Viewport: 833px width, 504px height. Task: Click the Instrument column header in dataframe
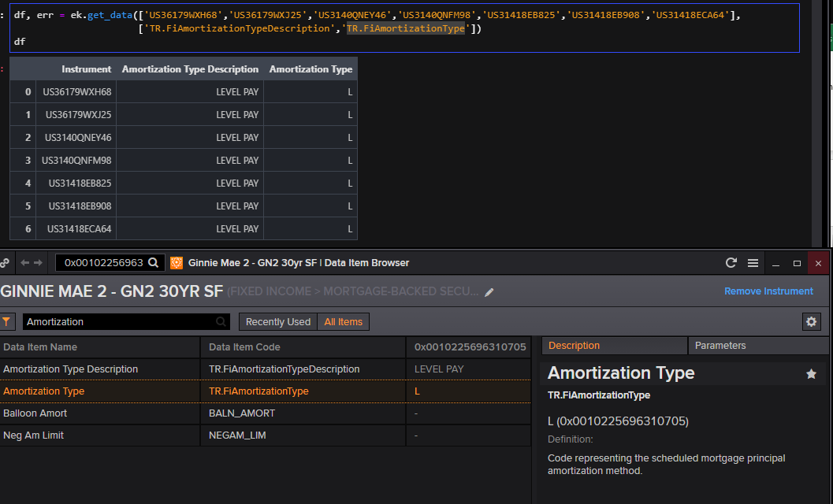pos(76,69)
